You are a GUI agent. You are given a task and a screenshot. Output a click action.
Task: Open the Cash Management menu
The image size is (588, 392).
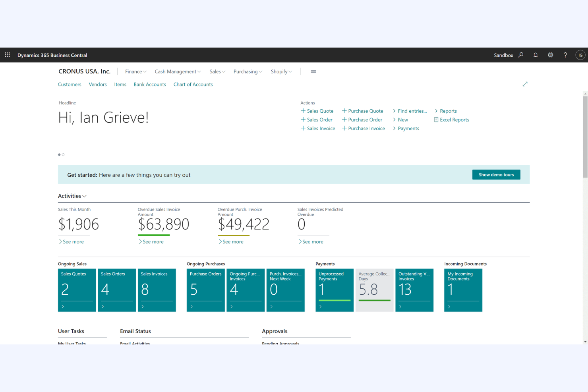pyautogui.click(x=177, y=71)
